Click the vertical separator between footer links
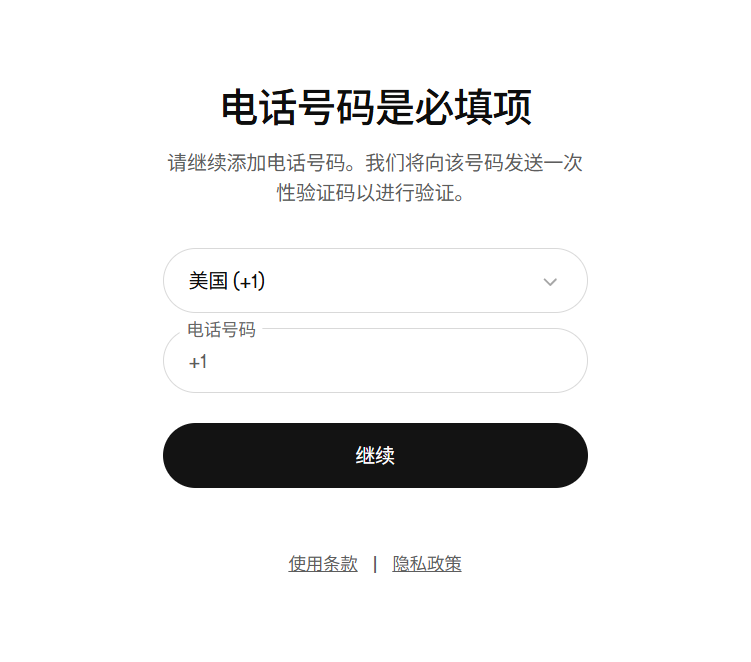Viewport: 751px width, 662px height. [x=375, y=564]
